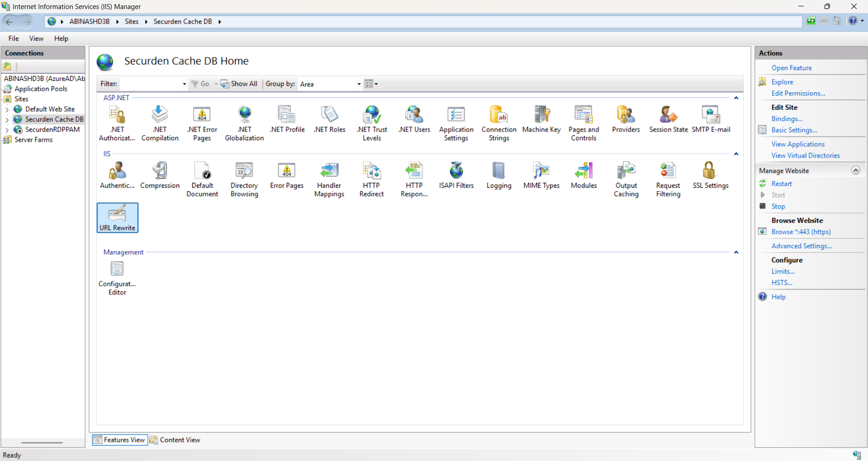Screen dimensions: 868x461
Task: Open the Configuration Editor icon
Action: (117, 278)
